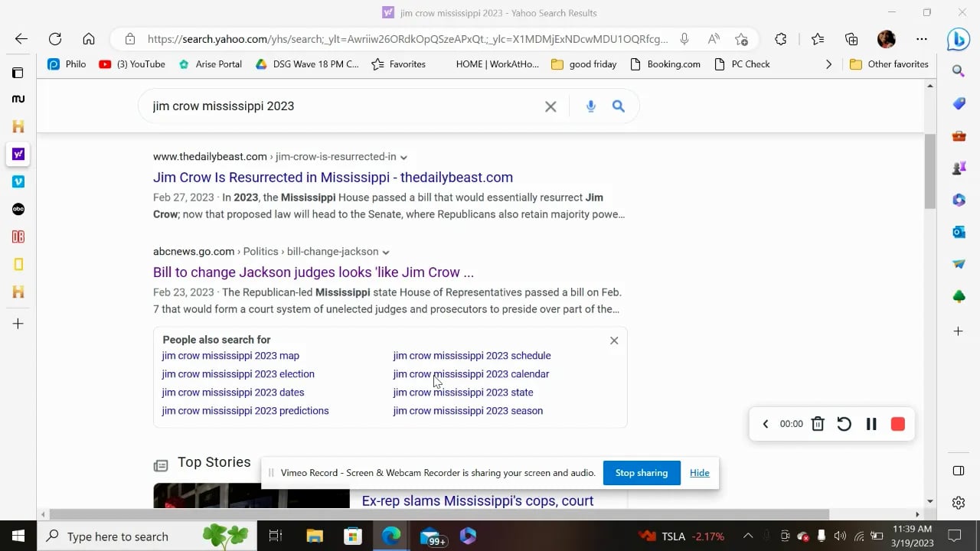Click the browser address bar URL
Viewport: 980px width, 551px height.
[x=407, y=39]
